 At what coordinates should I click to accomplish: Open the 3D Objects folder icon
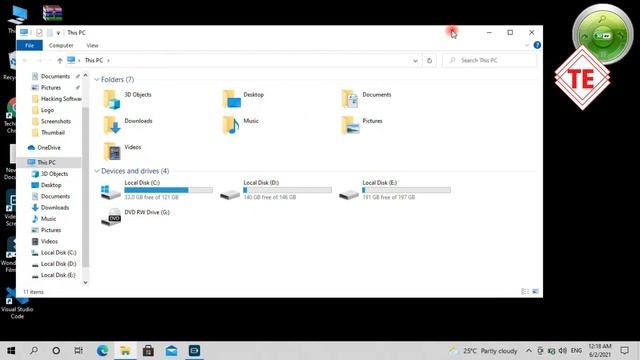coord(111,99)
